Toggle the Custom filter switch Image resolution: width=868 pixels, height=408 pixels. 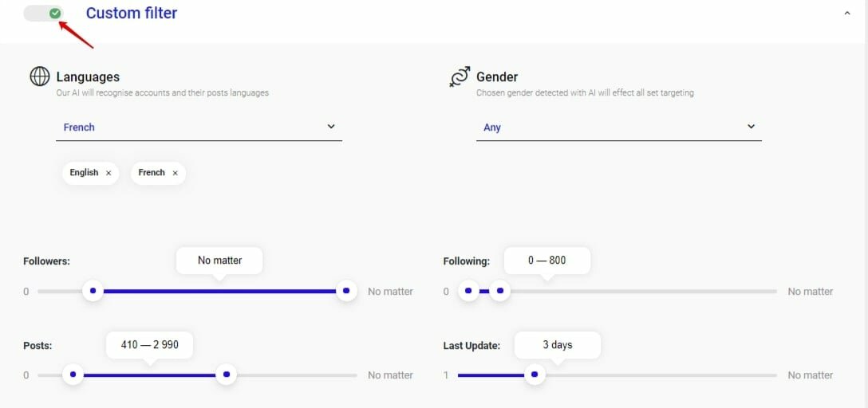pyautogui.click(x=44, y=14)
